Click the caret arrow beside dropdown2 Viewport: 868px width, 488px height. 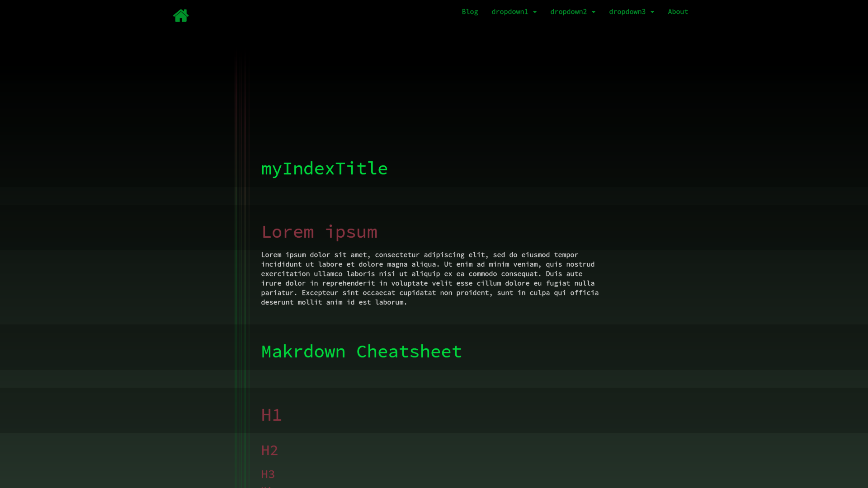[594, 12]
